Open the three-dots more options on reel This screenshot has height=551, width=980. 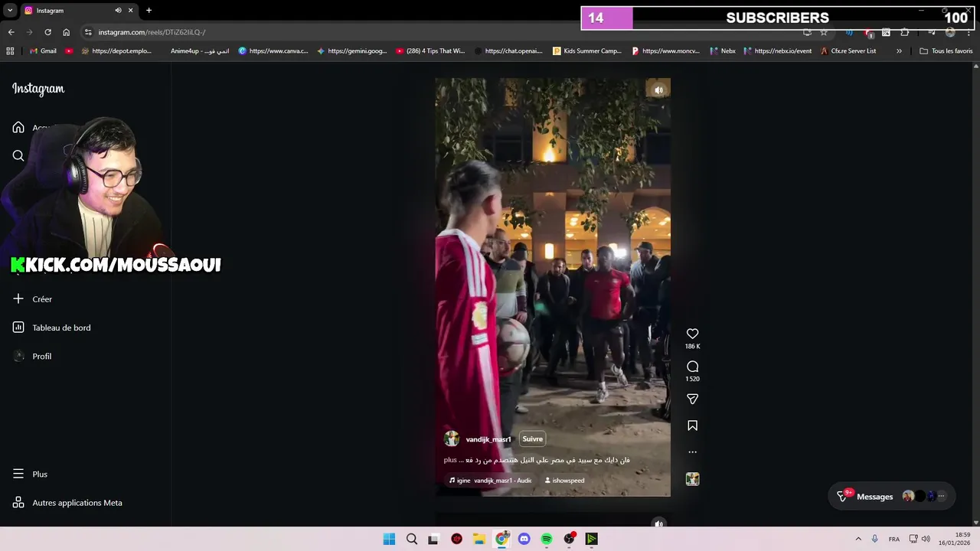click(x=692, y=452)
